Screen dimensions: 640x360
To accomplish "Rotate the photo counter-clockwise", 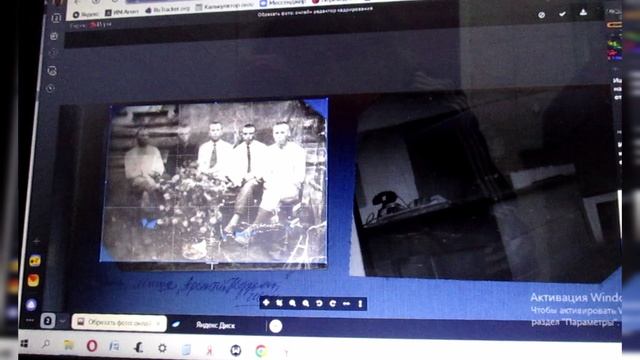I will tap(319, 303).
